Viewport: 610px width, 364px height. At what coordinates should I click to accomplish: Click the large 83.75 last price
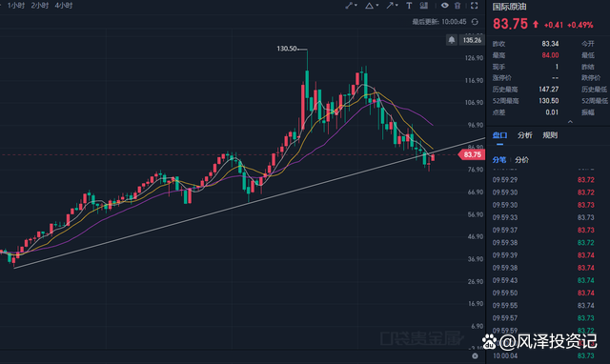coord(510,24)
